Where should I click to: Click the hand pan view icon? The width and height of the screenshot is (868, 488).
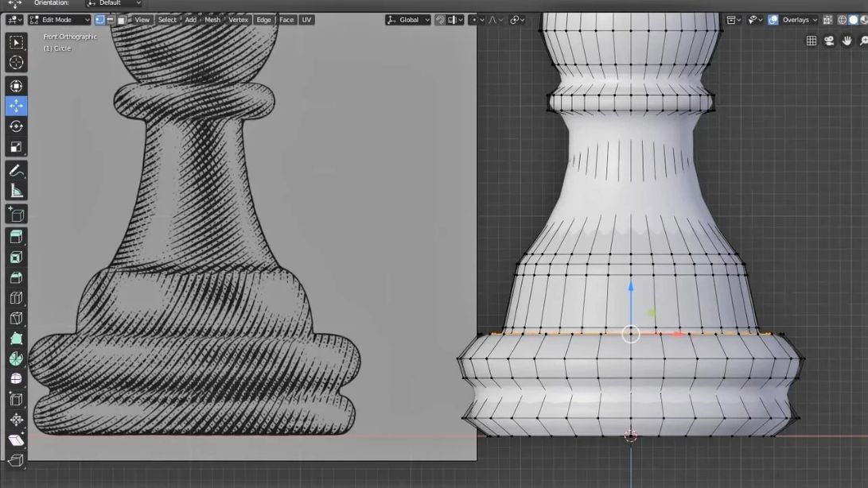click(x=847, y=41)
